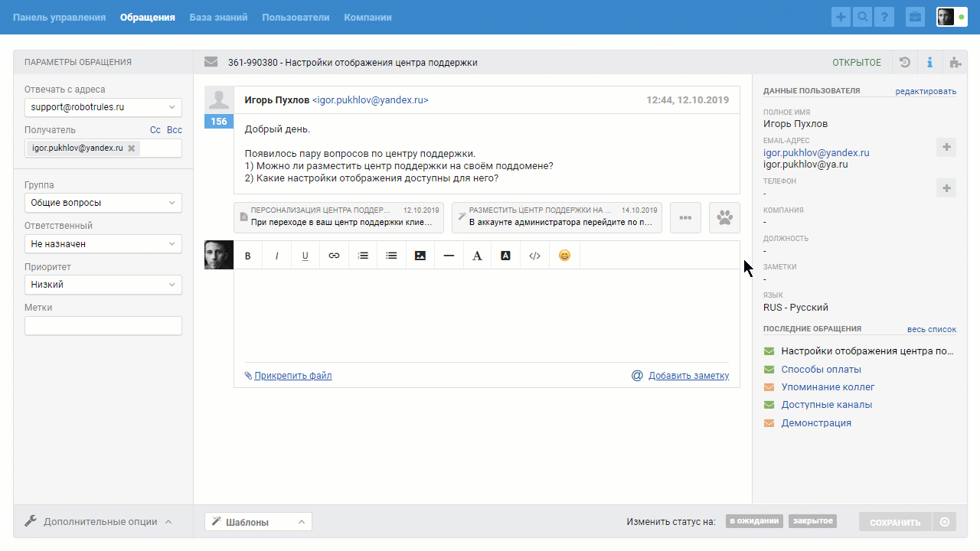Open the user avatar profile menu
980x551 pixels.
point(952,17)
